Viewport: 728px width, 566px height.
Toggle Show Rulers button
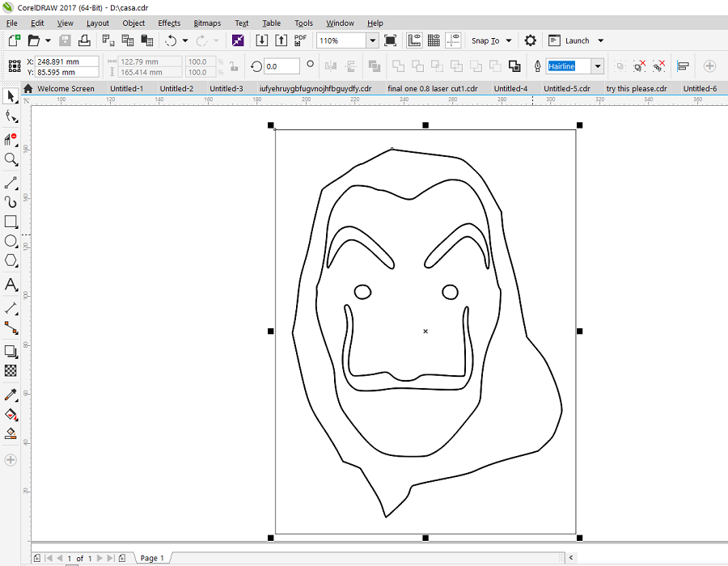414,40
